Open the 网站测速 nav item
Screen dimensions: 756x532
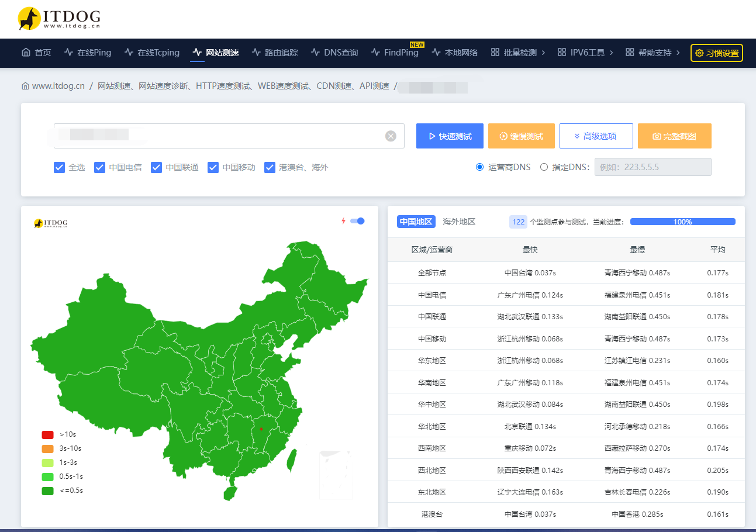tap(215, 53)
